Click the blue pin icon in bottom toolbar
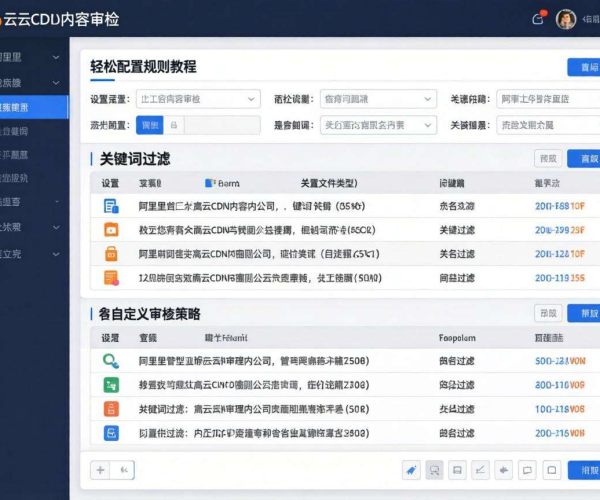This screenshot has height=500, width=600. click(x=411, y=470)
